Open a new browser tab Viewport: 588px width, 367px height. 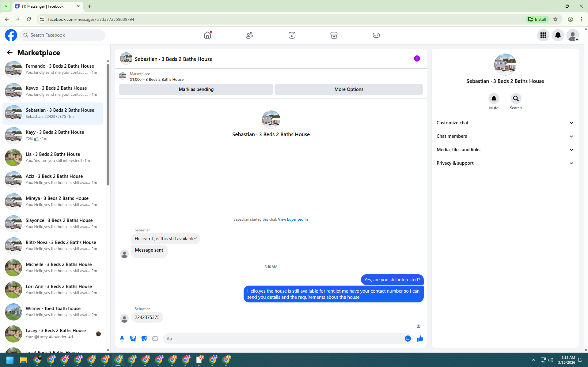click(x=89, y=6)
